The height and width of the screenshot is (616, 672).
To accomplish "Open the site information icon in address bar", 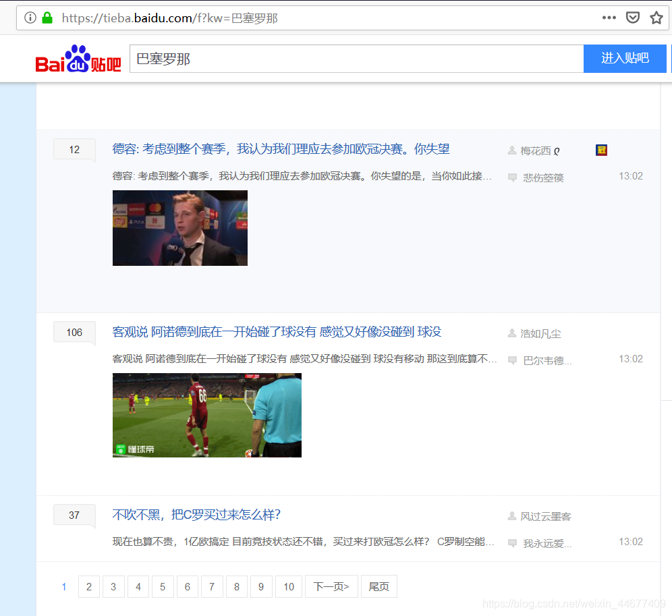I will pos(30,18).
